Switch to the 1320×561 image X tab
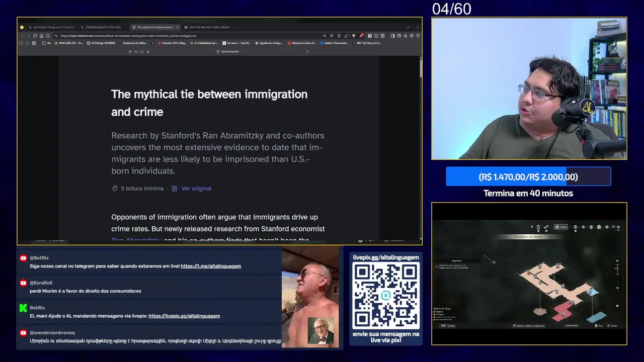The image size is (644, 362). 104,27
